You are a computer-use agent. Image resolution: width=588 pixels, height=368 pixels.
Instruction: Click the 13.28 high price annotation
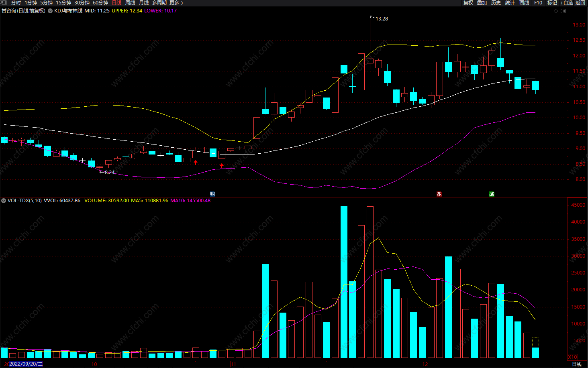382,19
